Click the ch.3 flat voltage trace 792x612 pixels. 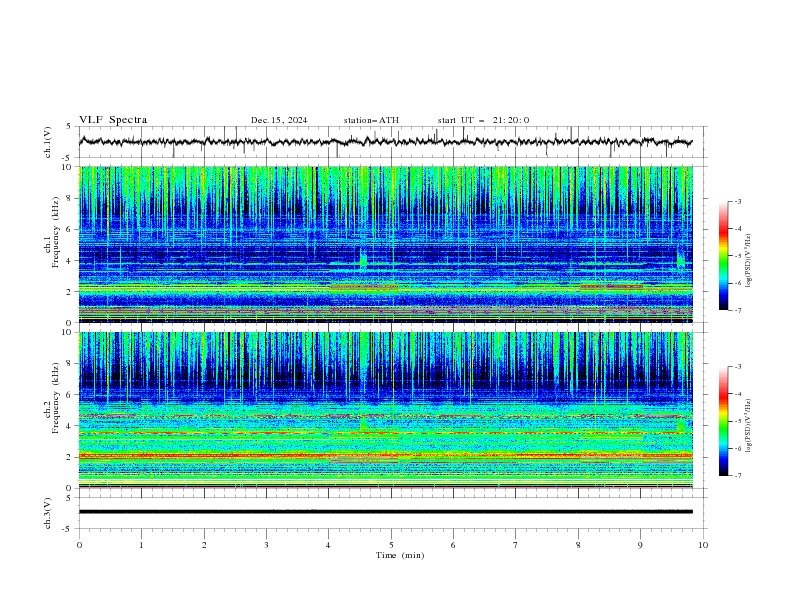(x=385, y=512)
